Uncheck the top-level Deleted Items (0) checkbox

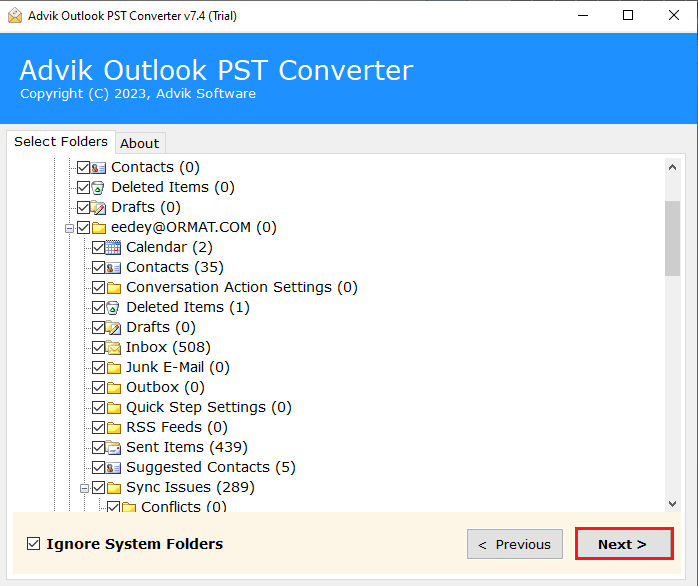pos(83,187)
